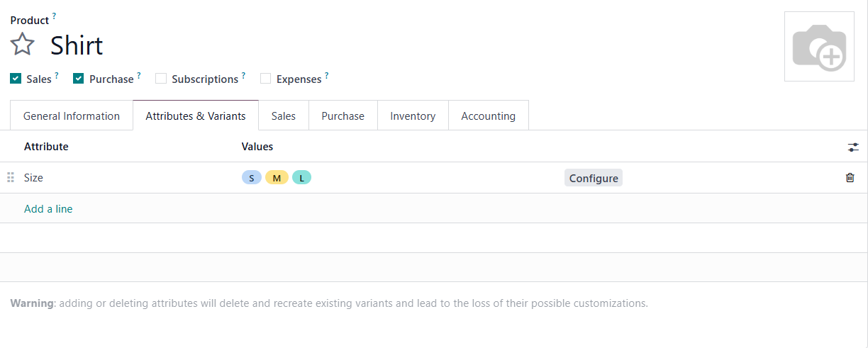Open the Inventory tab

(413, 116)
